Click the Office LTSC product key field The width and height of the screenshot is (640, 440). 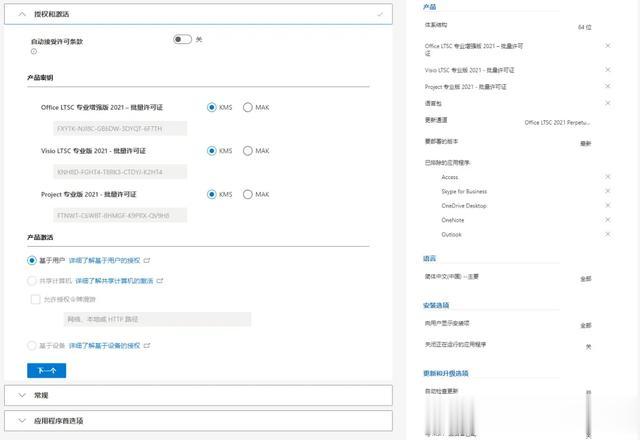[x=120, y=129]
